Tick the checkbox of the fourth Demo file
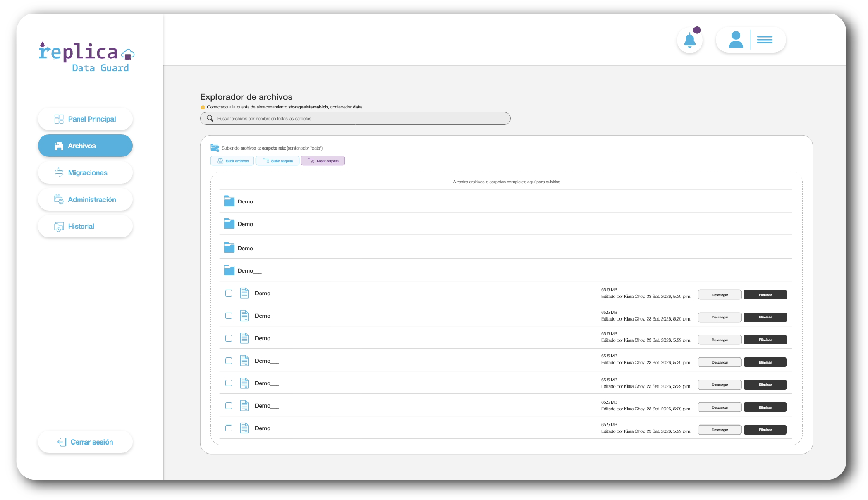The height and width of the screenshot is (500, 868). [x=229, y=361]
